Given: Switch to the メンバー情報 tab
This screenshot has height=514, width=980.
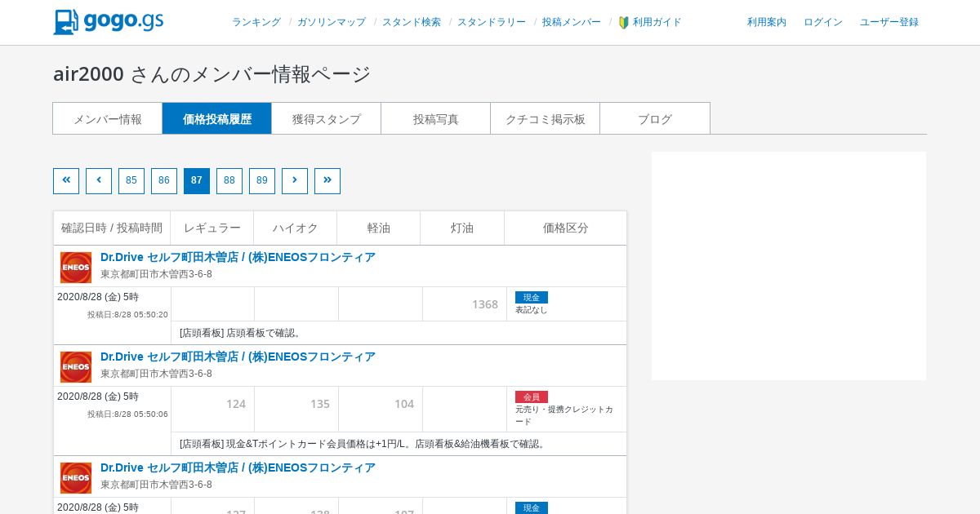Looking at the screenshot, I should 108,118.
